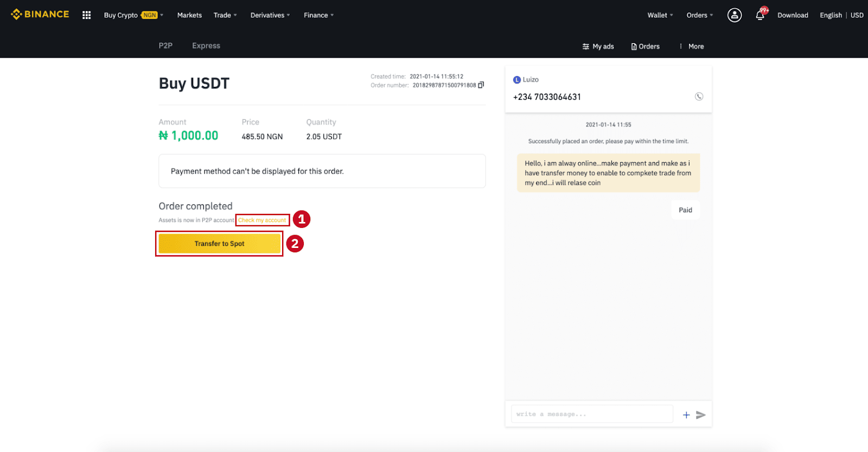Click the Paid chat message bubble
The height and width of the screenshot is (452, 868).
click(x=685, y=210)
